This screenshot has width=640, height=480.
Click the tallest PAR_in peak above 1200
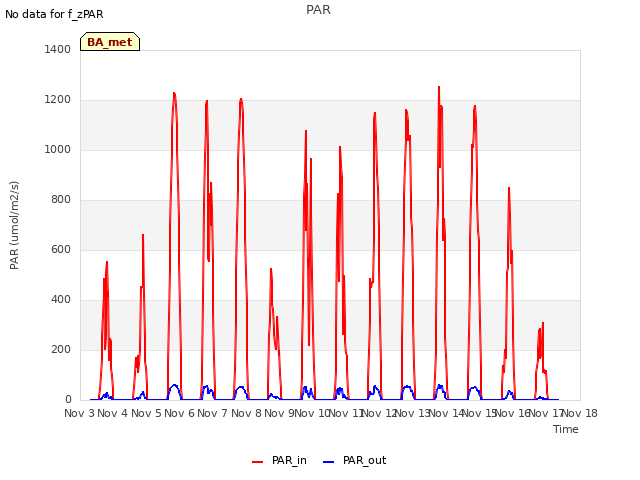click(x=439, y=87)
